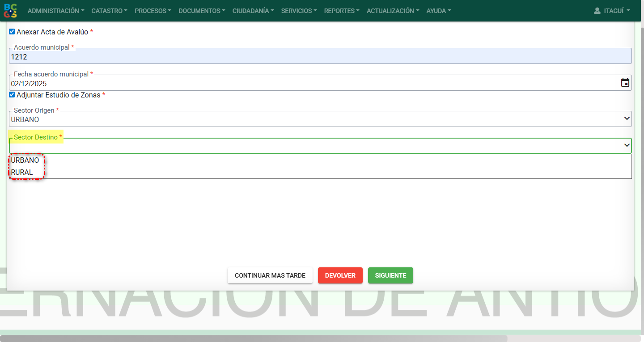This screenshot has width=644, height=342.
Task: Click the Acuerdo municipal input field
Action: (x=320, y=57)
